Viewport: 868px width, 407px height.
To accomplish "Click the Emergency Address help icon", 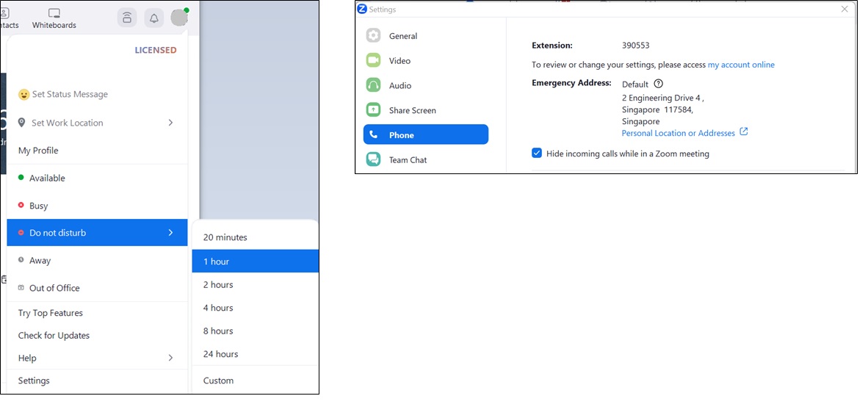I will 658,84.
